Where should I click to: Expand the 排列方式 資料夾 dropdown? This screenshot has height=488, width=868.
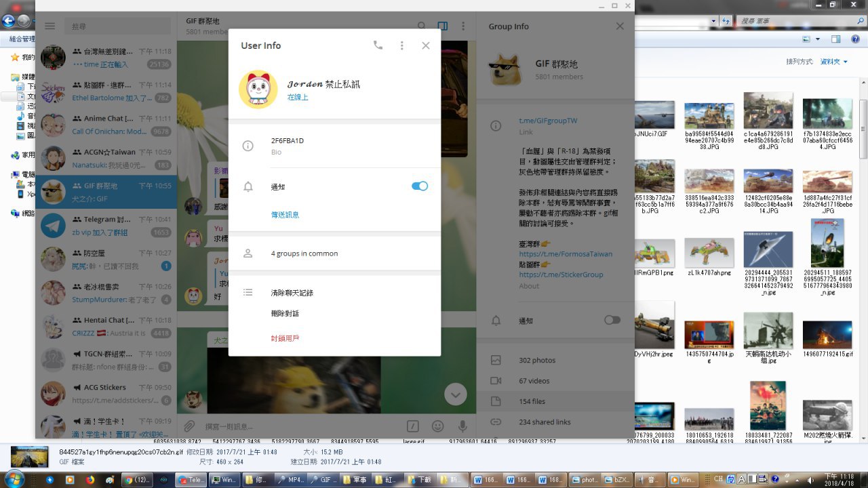pos(834,62)
